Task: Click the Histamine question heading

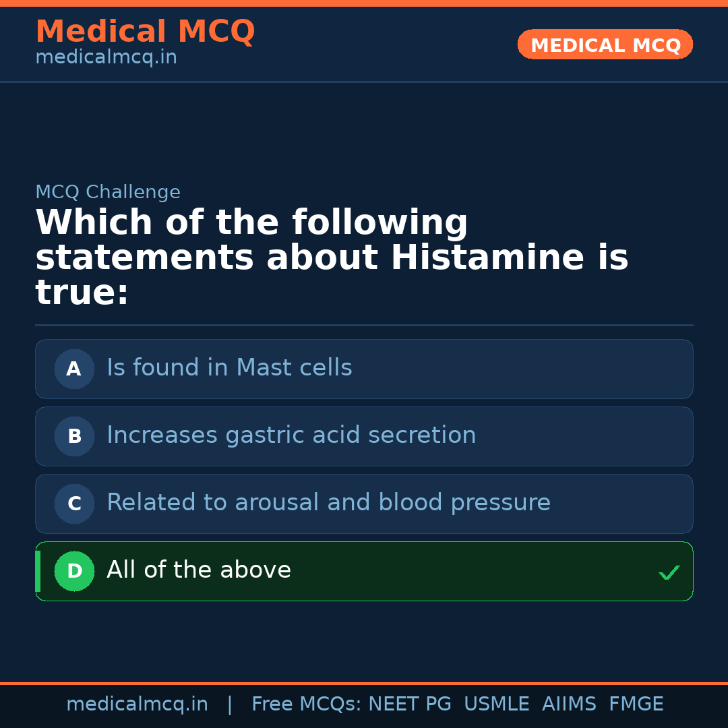Action: [332, 257]
